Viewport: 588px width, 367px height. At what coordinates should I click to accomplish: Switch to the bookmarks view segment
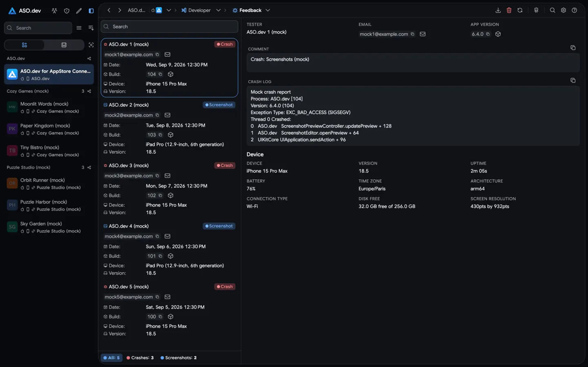(64, 45)
